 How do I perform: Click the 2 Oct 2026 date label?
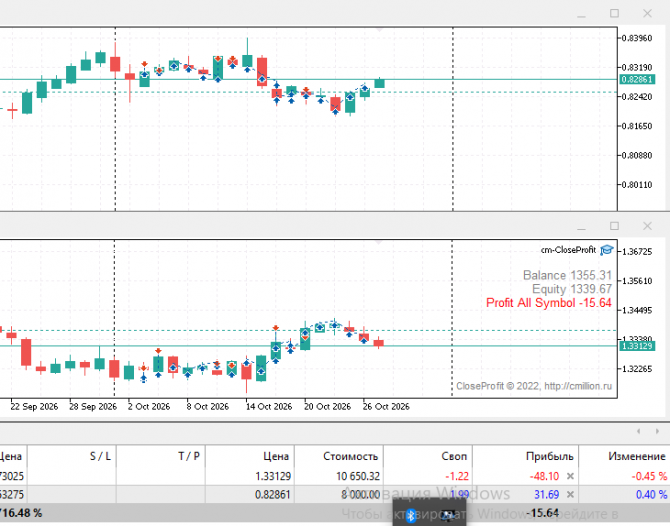point(149,406)
